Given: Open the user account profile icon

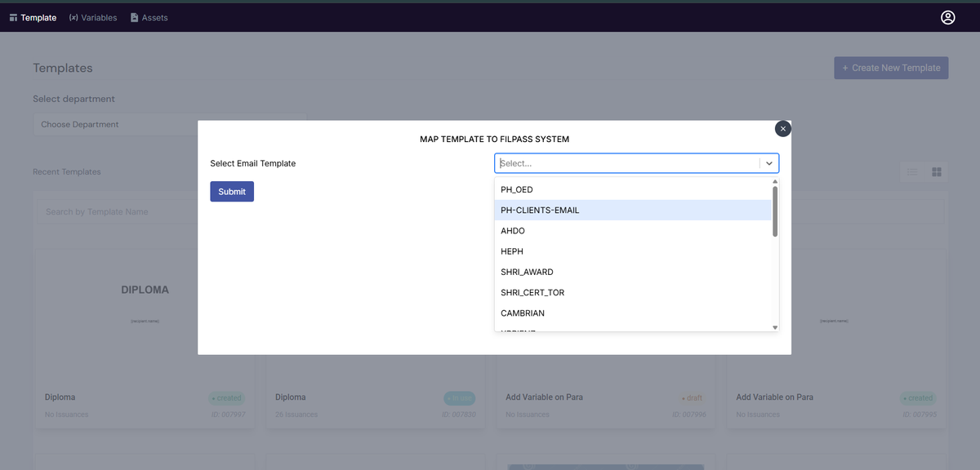Looking at the screenshot, I should click(x=947, y=17).
